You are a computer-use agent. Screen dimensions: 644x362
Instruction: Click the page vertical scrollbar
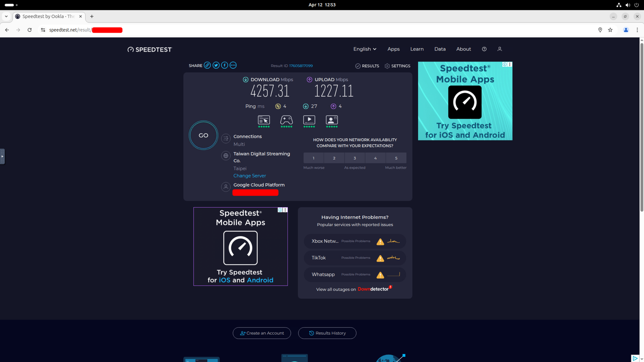[642, 127]
